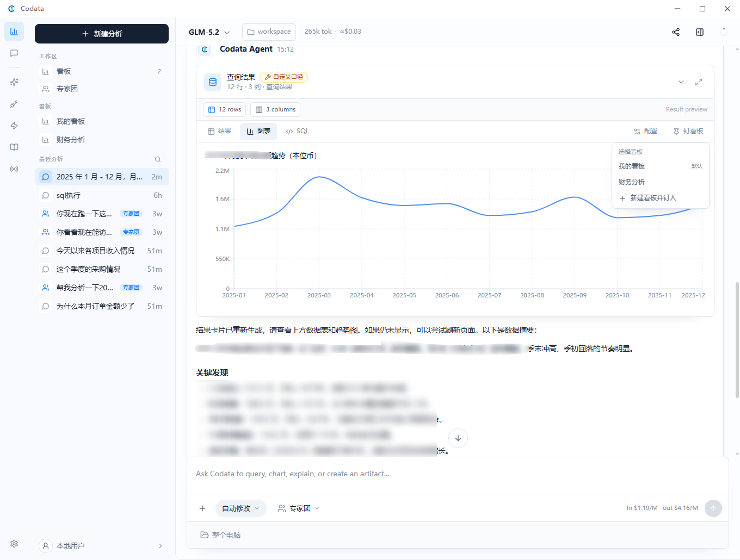Click the share icon in top bar
The width and height of the screenshot is (740, 560).
tap(676, 32)
